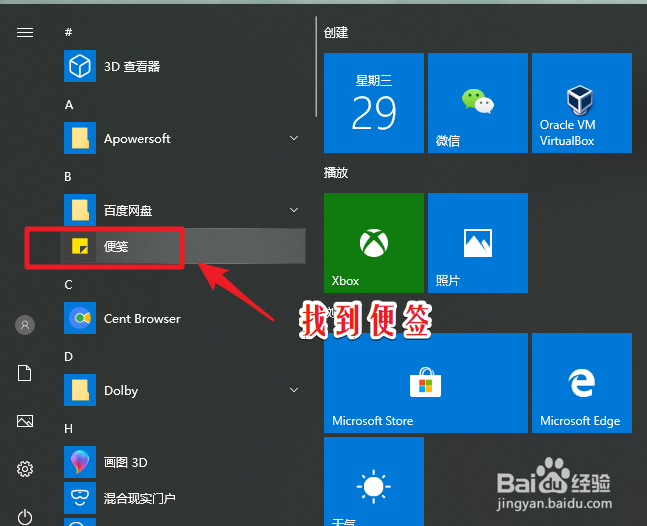Click the B letter group header
Image resolution: width=647 pixels, height=526 pixels.
coord(68,177)
